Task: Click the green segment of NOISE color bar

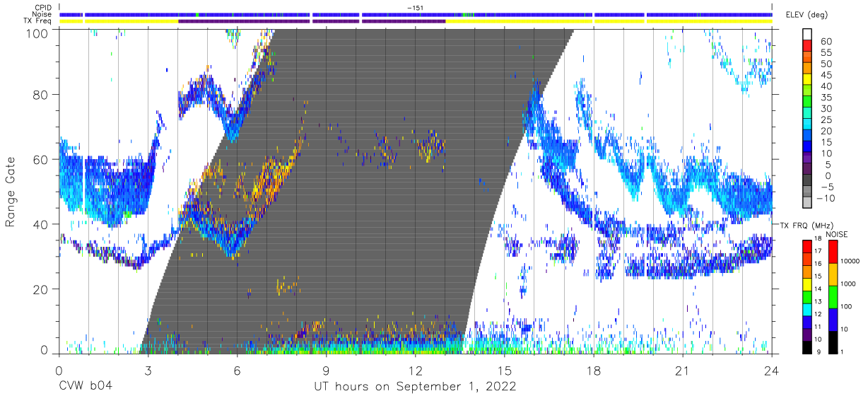Action: (832, 296)
